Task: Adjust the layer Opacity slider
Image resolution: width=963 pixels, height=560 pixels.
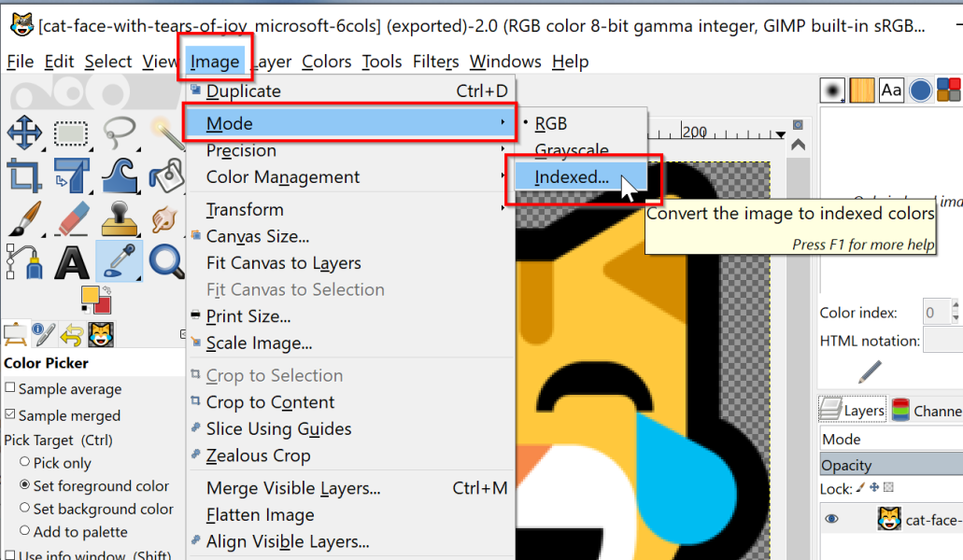Action: tap(892, 465)
